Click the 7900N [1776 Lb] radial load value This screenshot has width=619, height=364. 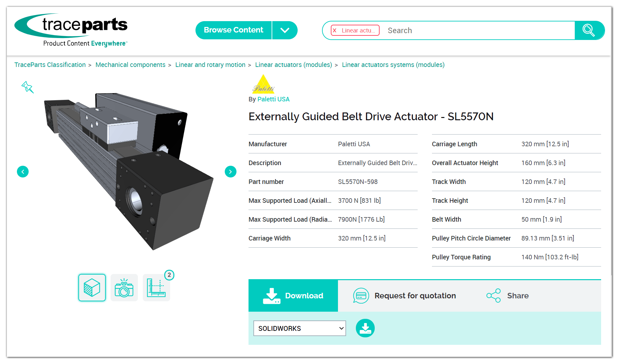point(361,219)
